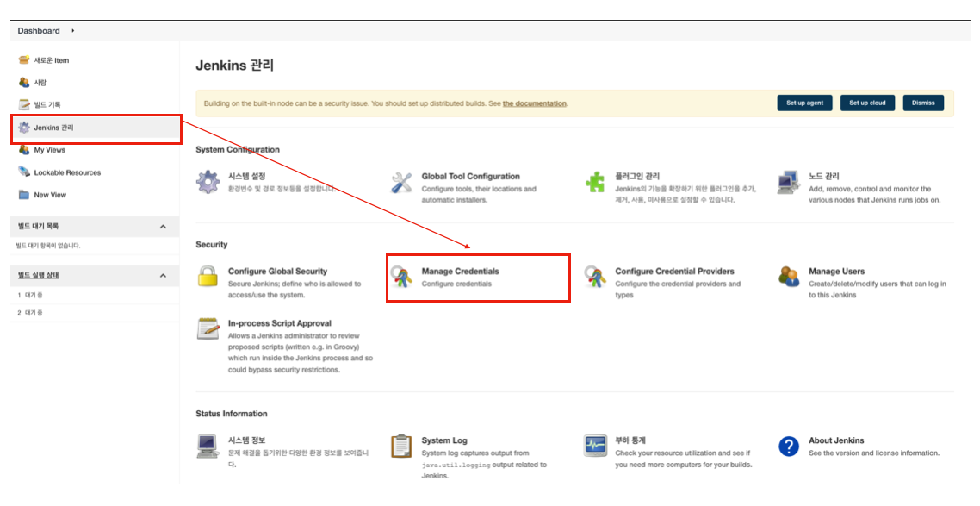Click the About Jenkins question mark icon
The height and width of the screenshot is (506, 980).
tap(789, 446)
